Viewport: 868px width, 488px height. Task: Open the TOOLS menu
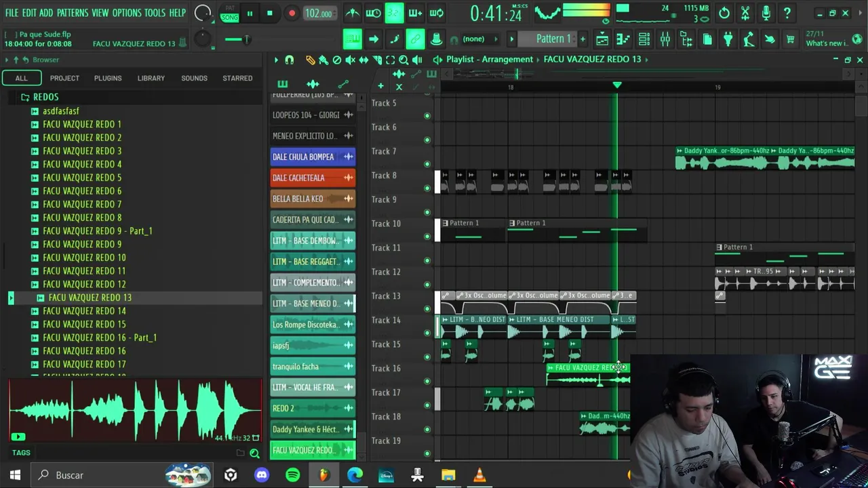(155, 13)
